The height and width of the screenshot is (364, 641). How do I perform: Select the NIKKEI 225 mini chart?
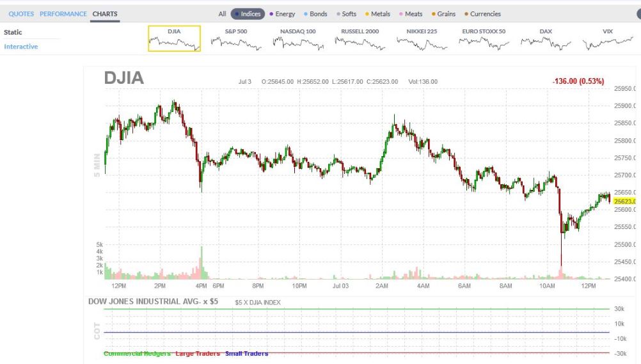tap(422, 39)
